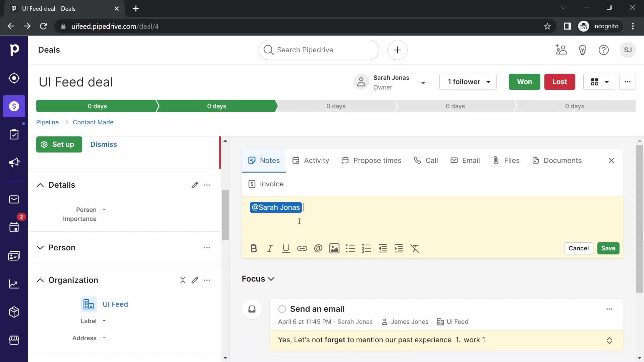This screenshot has width=644, height=362.
Task: Switch to the Activity tab
Action: 311,160
